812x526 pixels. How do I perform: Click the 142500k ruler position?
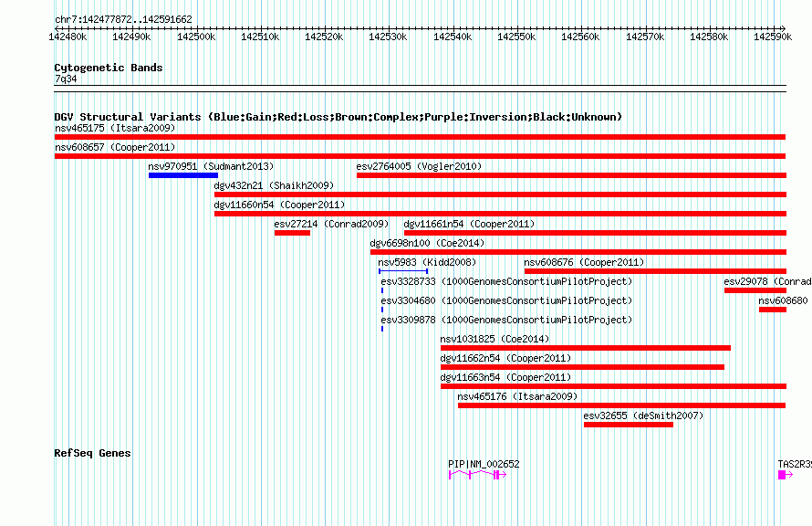point(196,37)
